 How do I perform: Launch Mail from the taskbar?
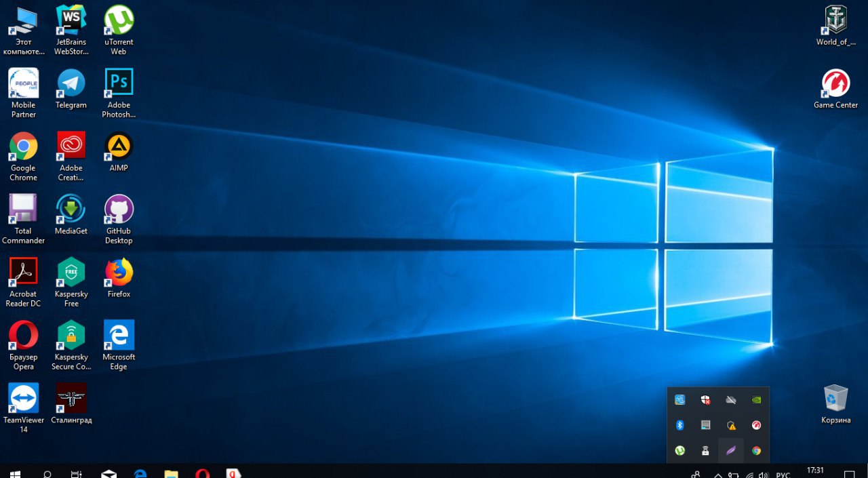click(108, 473)
